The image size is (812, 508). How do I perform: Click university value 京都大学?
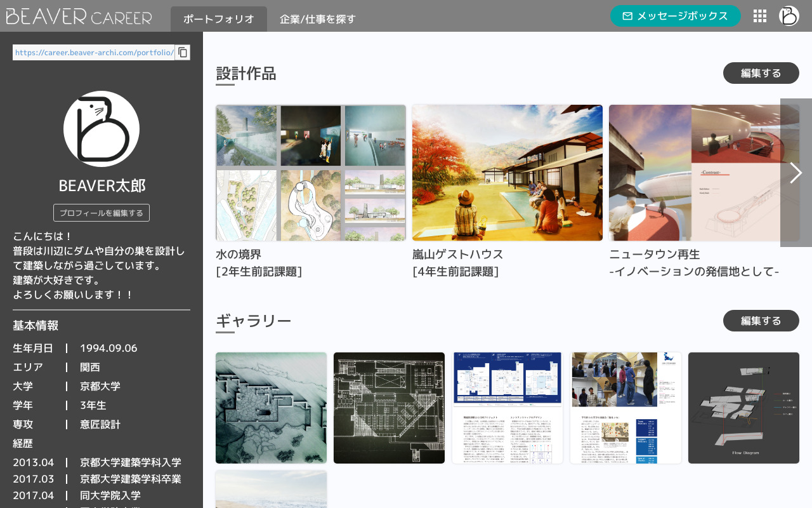100,386
